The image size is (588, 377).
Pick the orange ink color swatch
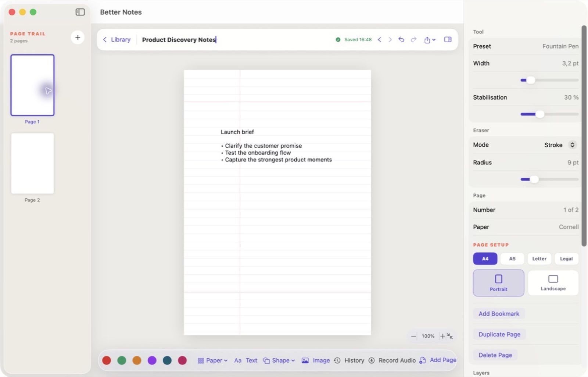[137, 360]
